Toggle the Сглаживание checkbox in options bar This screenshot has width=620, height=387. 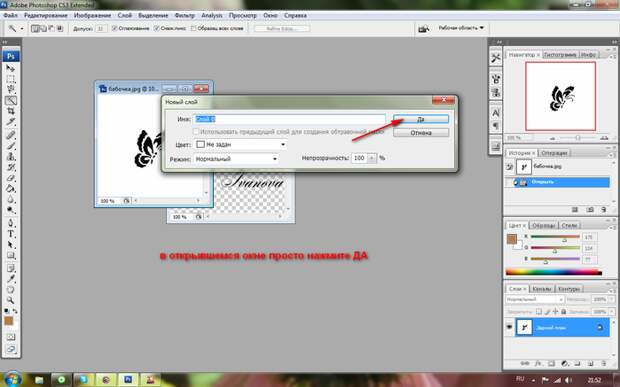tap(115, 28)
